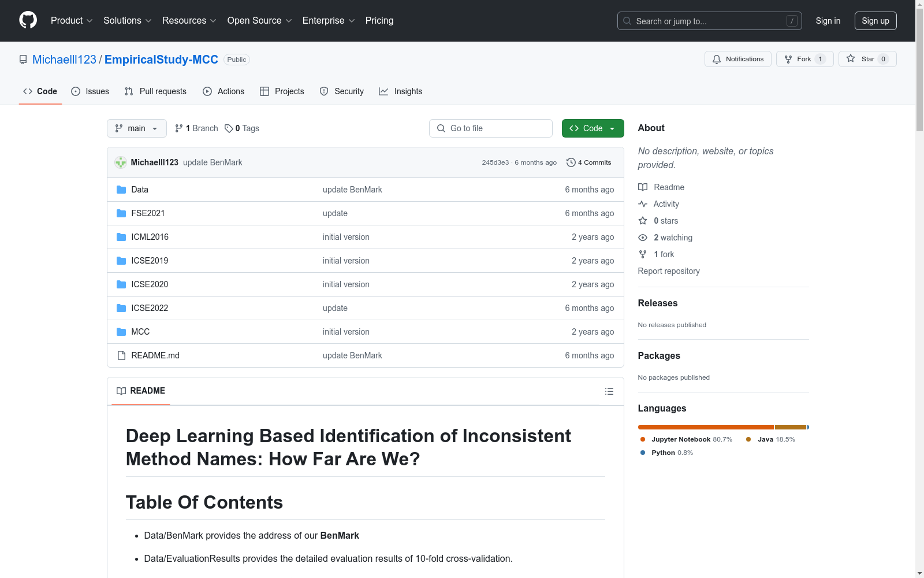This screenshot has width=924, height=578.
Task: Open the EmpiricalStudy-MCC repository link
Action: click(x=161, y=60)
